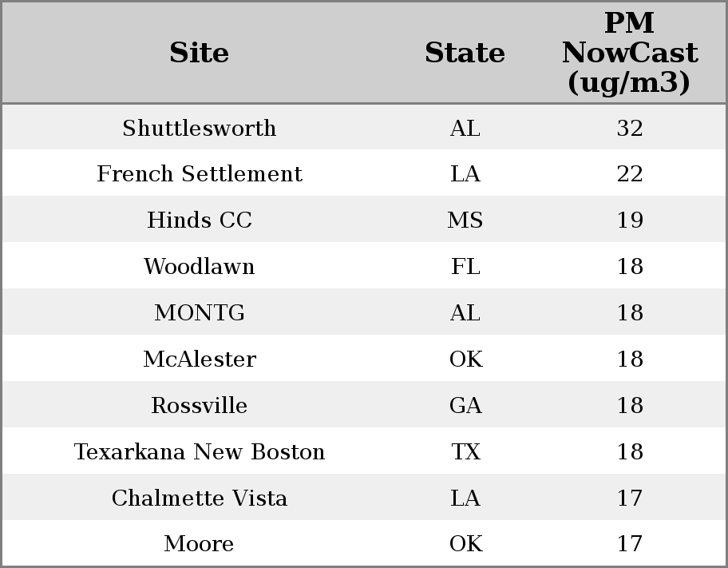Select the Texarkana New Boston cell
The width and height of the screenshot is (728, 568).
[200, 451]
